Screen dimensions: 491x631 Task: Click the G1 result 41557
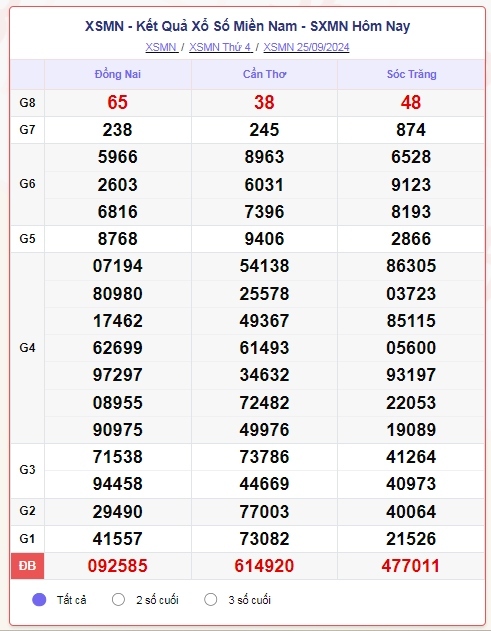(118, 538)
